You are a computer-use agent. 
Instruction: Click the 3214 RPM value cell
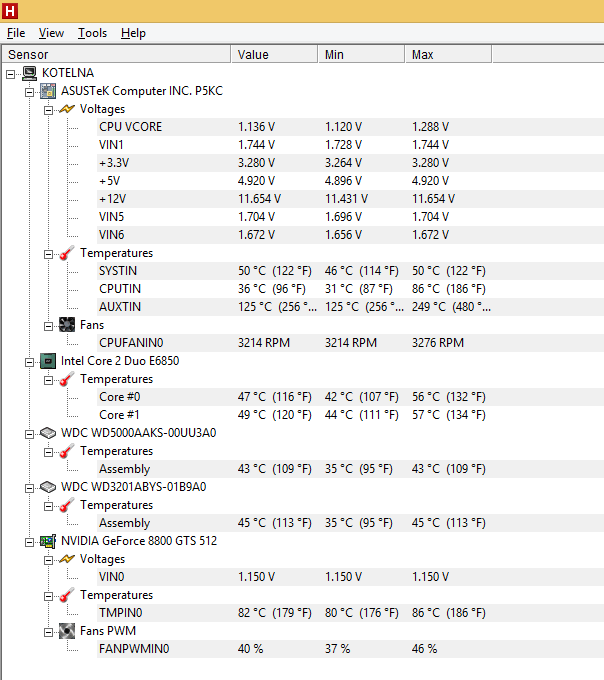click(x=264, y=343)
